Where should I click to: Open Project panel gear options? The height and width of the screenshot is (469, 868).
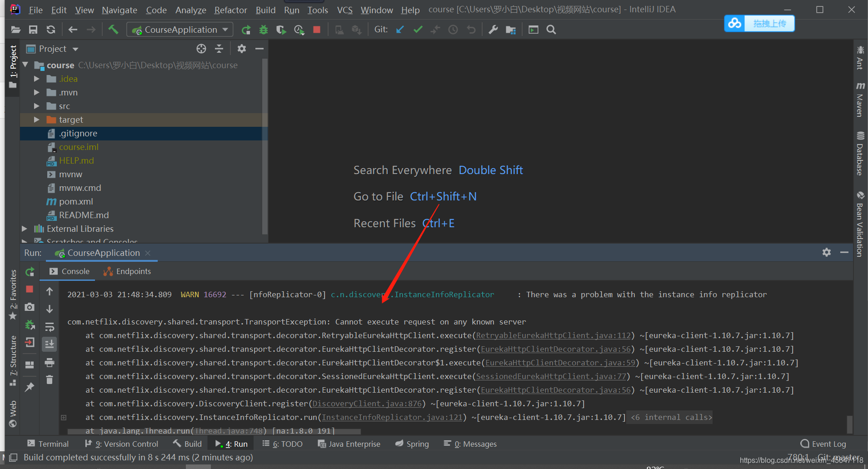pyautogui.click(x=242, y=49)
